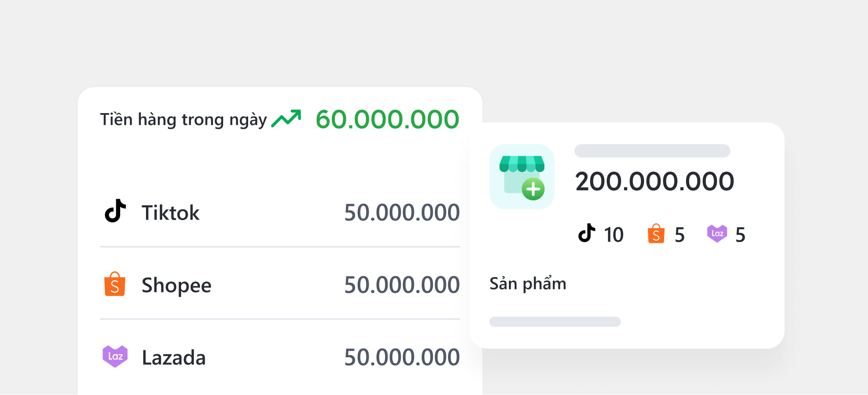868x395 pixels.
Task: Click the gray placeholder bar under Sản phẩm
Action: coord(555,322)
